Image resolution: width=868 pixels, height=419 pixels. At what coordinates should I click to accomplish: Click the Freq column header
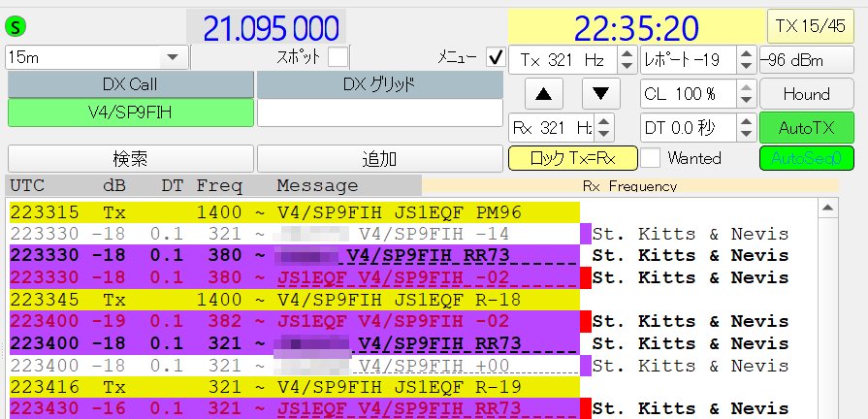[x=219, y=186]
